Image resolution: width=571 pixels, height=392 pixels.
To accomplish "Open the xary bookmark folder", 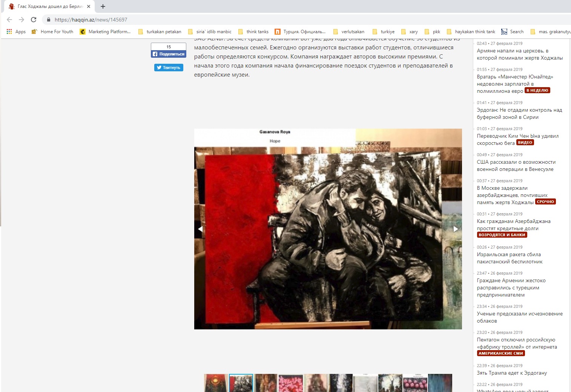I will click(410, 32).
